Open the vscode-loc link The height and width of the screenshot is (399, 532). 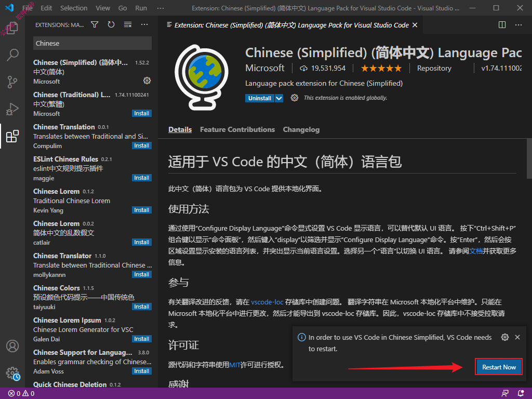tap(267, 302)
